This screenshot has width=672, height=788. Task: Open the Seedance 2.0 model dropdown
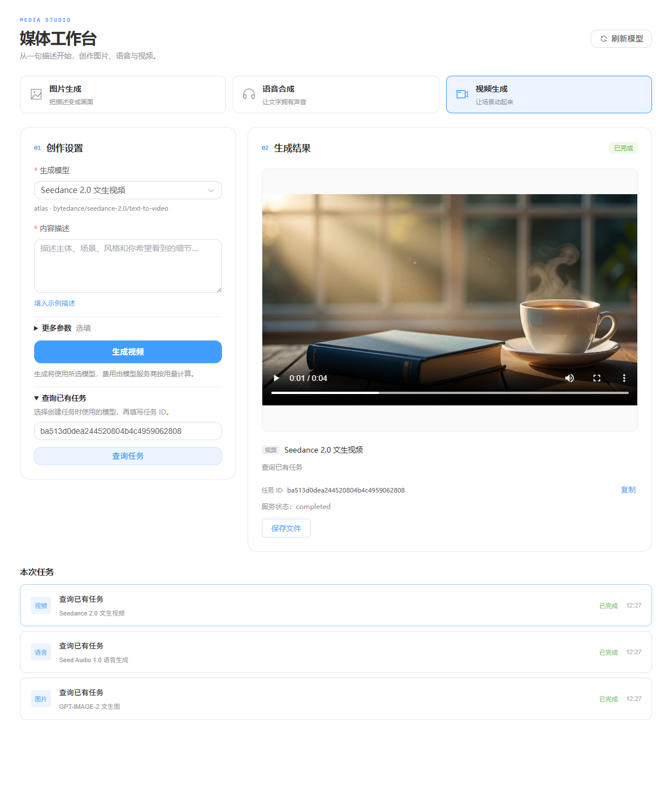128,190
